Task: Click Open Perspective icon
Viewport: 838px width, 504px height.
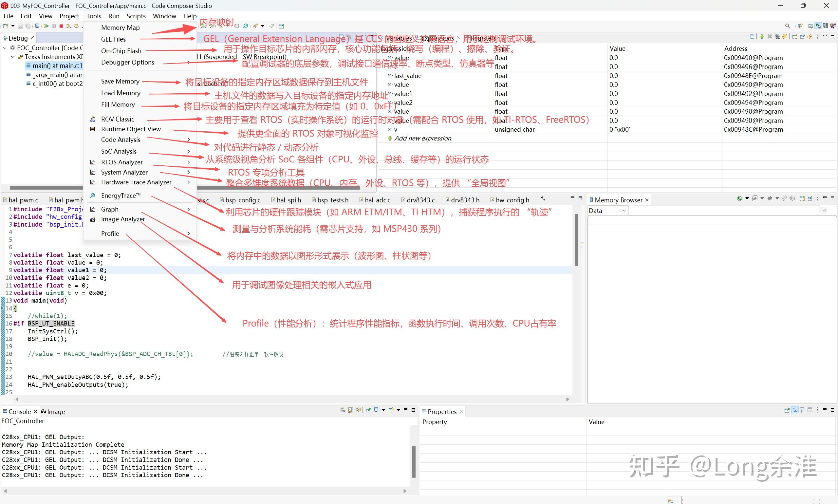Action: (x=800, y=26)
